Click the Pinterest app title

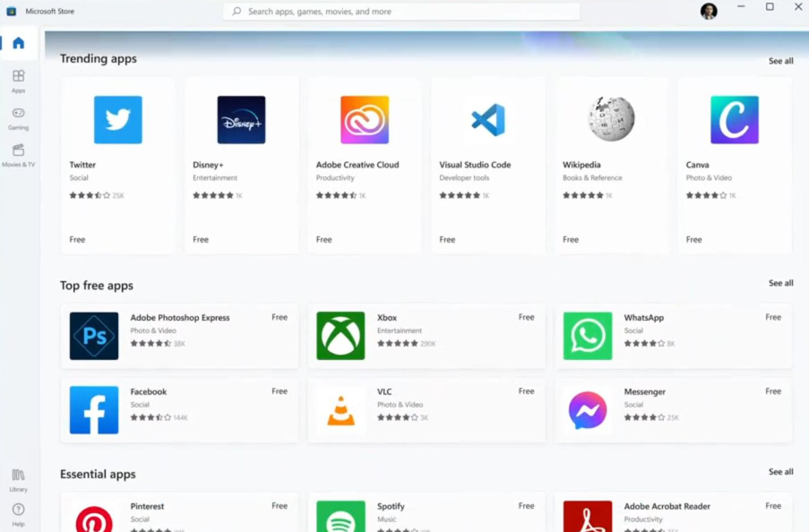coord(147,506)
